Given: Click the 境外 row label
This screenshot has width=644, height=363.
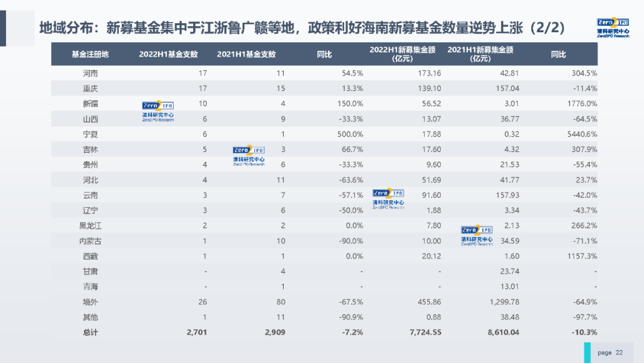Looking at the screenshot, I should 91,302.
